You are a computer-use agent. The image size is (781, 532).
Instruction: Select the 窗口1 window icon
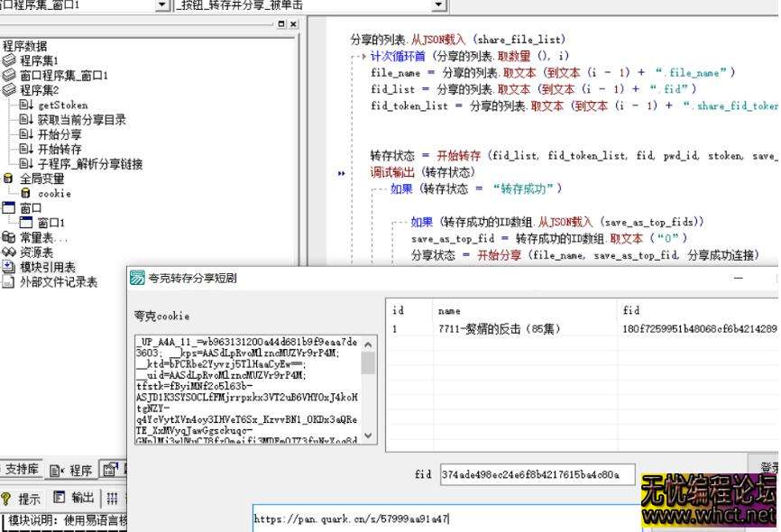(x=25, y=222)
